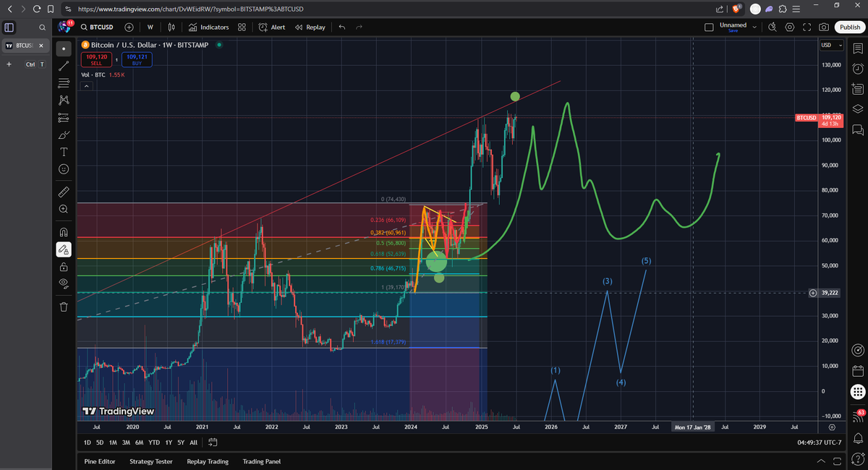The image size is (868, 470).
Task: Open go to date calendar icon
Action: (x=213, y=442)
